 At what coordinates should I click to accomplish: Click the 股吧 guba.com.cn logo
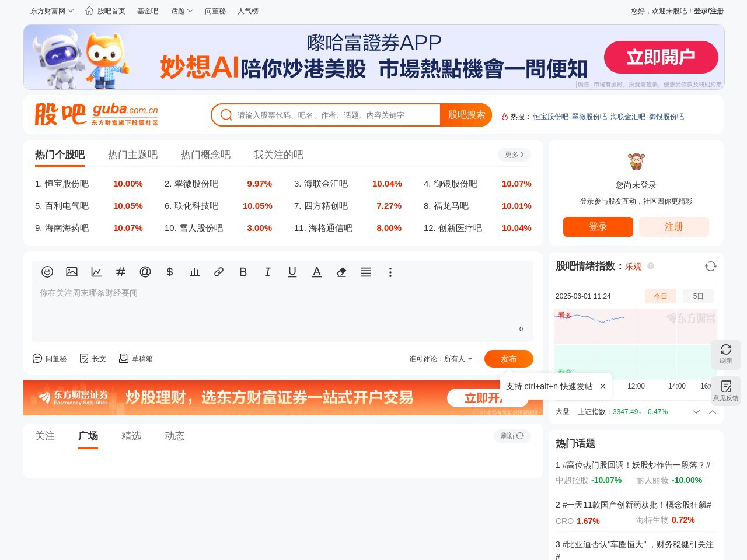pyautogui.click(x=96, y=114)
